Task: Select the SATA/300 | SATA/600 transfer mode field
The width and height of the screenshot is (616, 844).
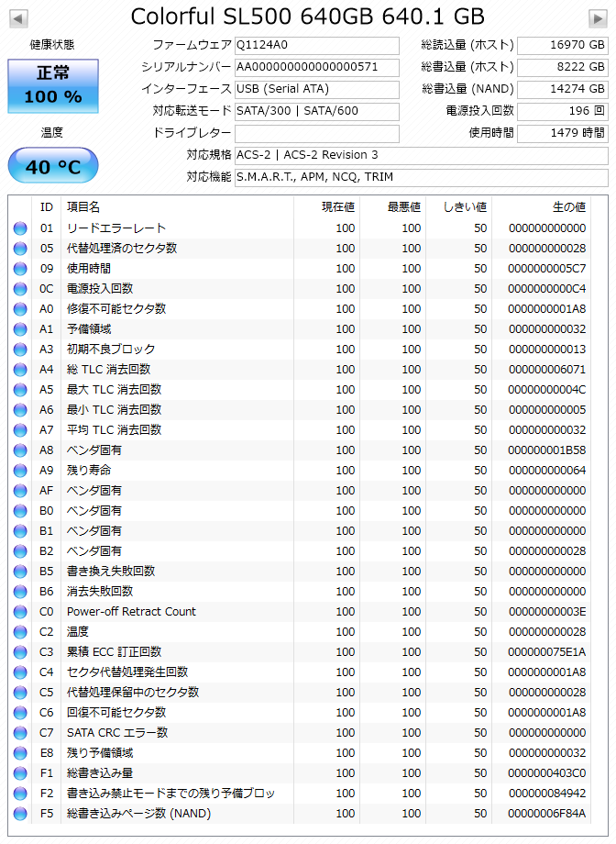Action: click(317, 111)
